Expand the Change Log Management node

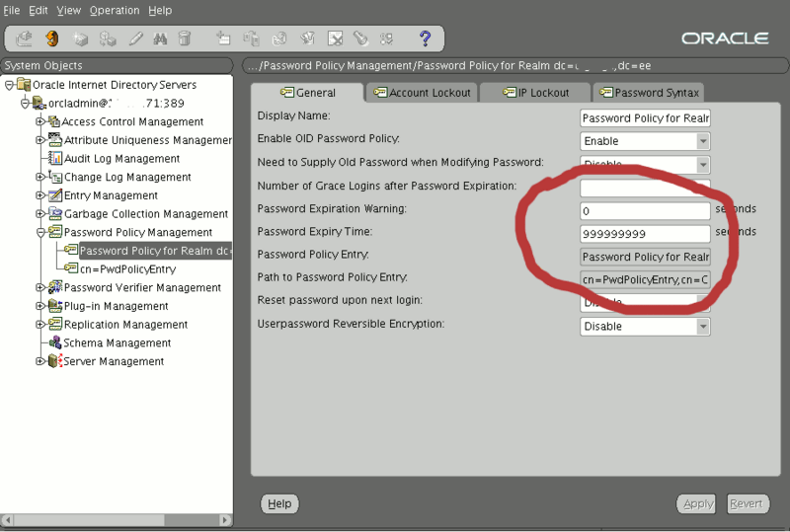(40, 177)
